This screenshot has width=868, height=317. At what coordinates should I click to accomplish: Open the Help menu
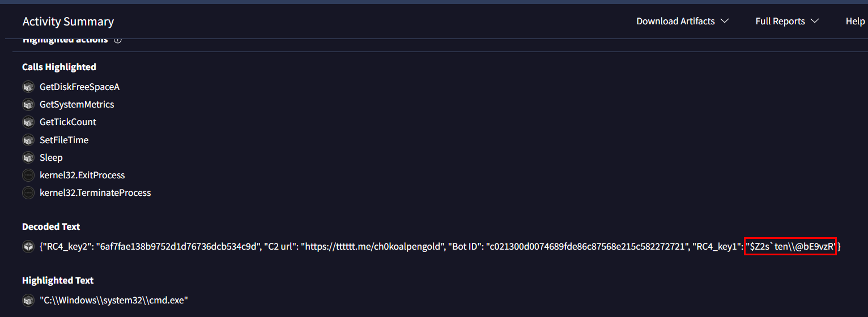(855, 21)
